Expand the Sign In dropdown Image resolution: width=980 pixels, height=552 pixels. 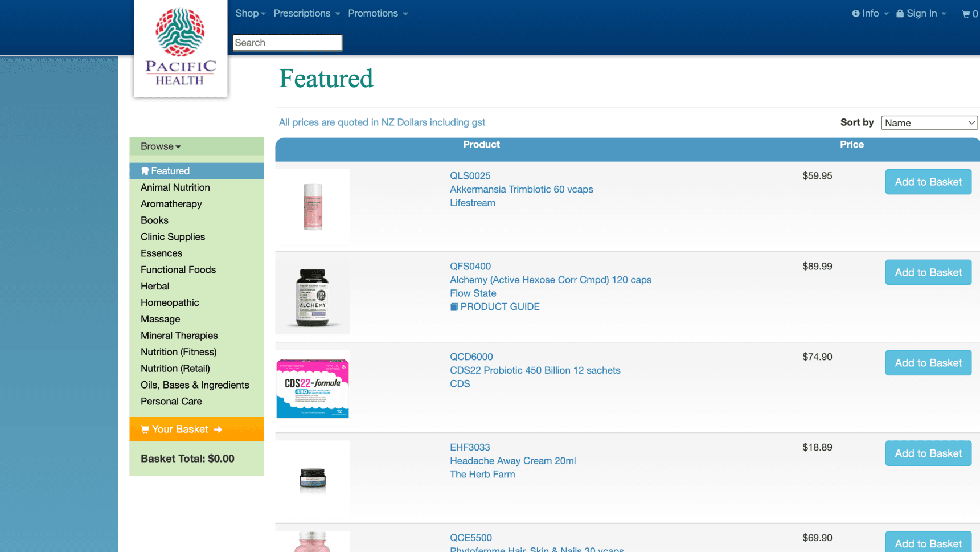pyautogui.click(x=921, y=13)
